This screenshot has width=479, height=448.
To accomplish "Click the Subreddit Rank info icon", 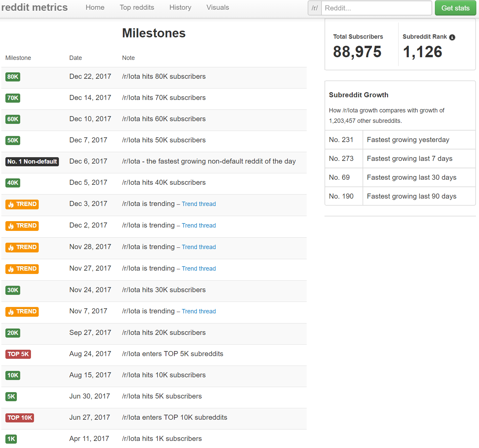I will point(452,37).
